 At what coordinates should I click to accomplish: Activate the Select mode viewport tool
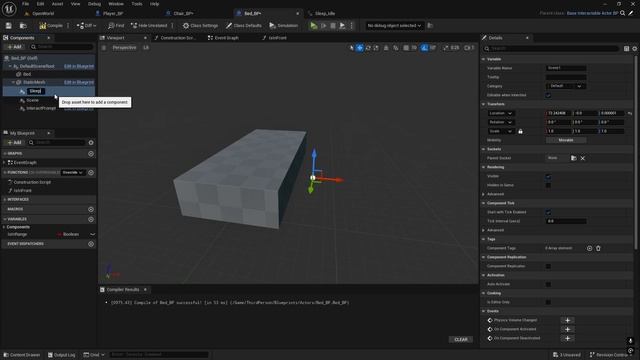click(x=351, y=48)
